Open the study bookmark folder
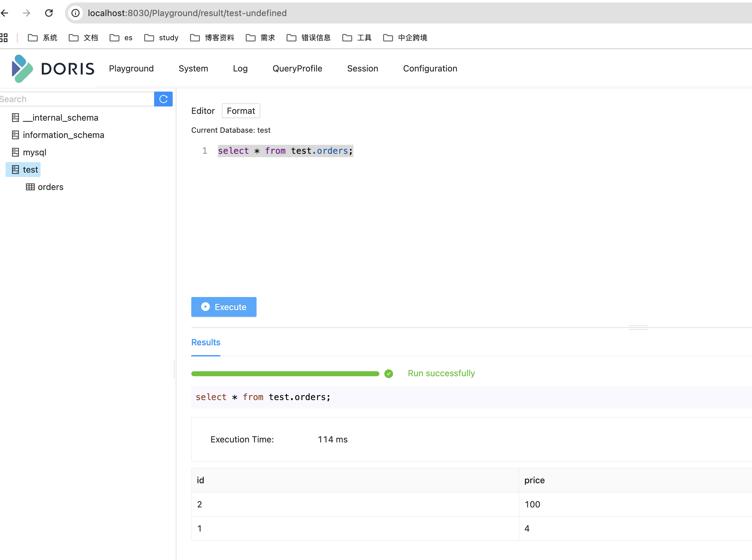 point(161,38)
